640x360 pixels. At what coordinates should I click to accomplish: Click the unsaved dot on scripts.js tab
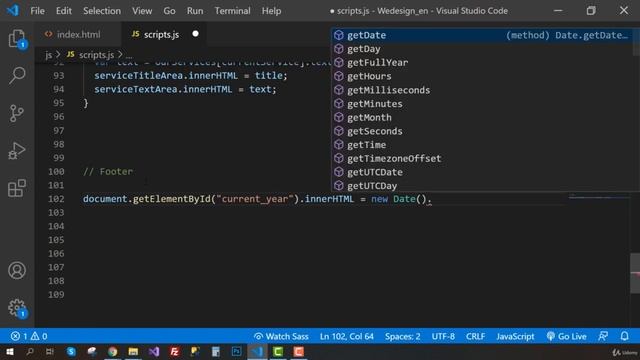196,34
